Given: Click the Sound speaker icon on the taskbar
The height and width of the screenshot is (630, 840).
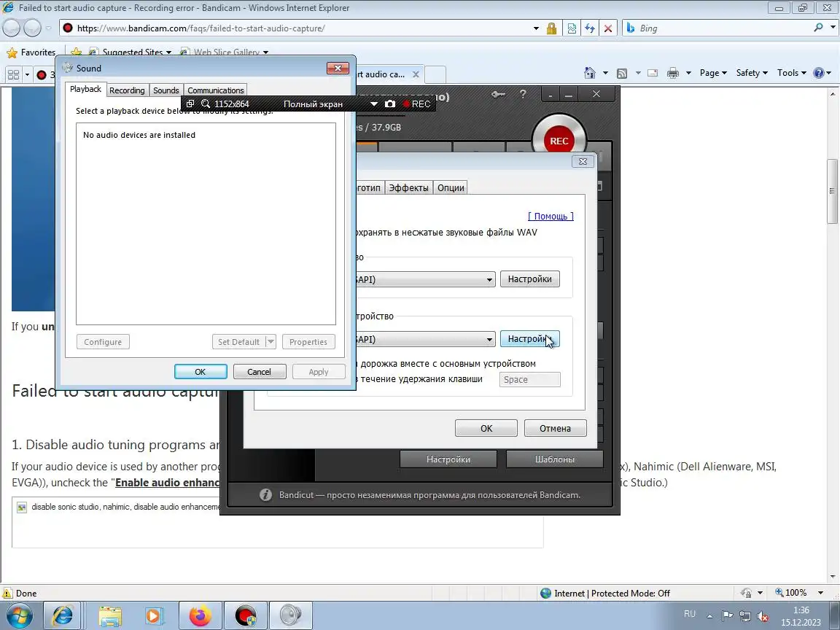Looking at the screenshot, I should click(290, 615).
